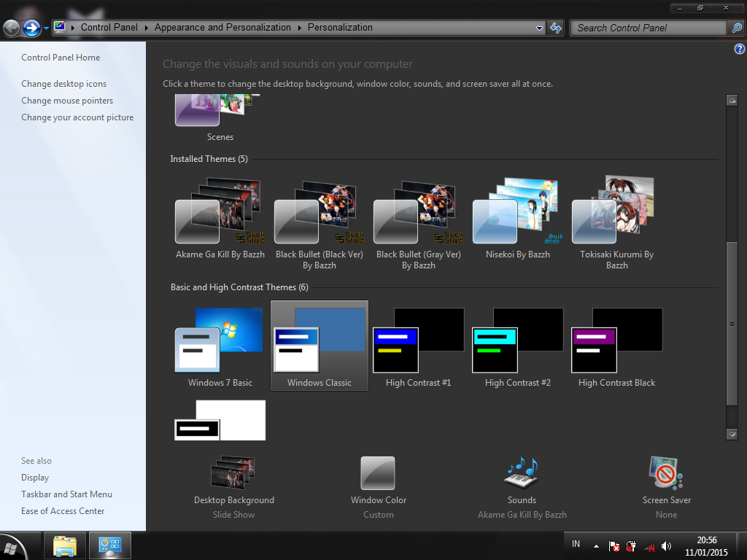This screenshot has width=747, height=560.
Task: Click the Forward navigation arrow
Action: pos(31,28)
